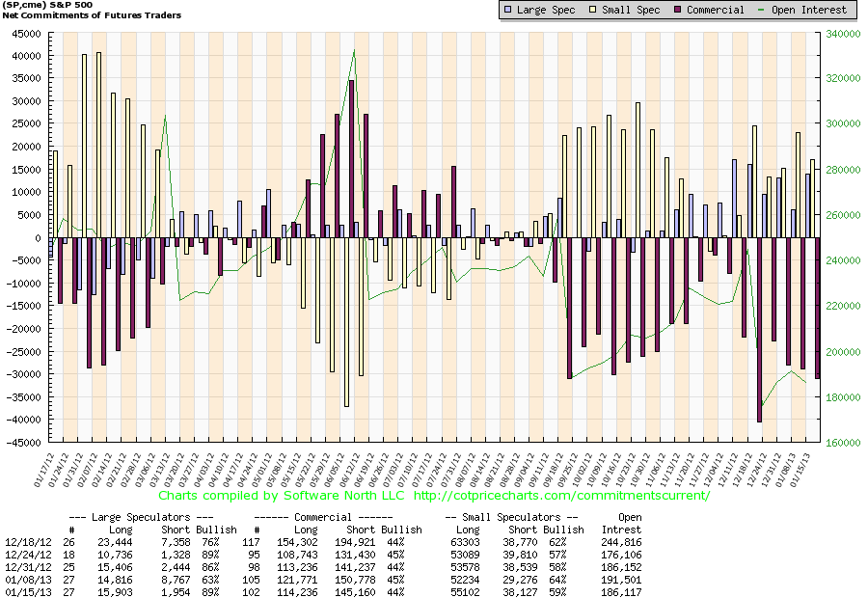Click the 15,406 long value
This screenshot has height=598, width=868.
coord(115,567)
